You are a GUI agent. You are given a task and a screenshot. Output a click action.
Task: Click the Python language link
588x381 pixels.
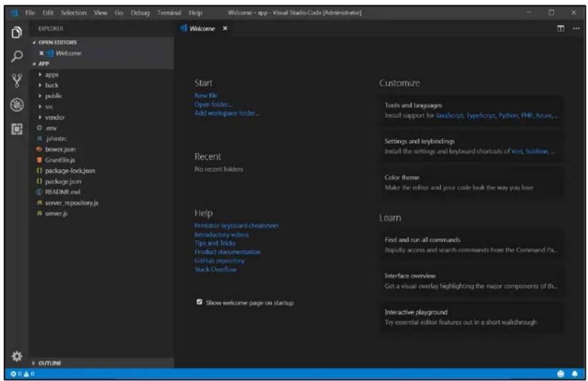click(509, 116)
